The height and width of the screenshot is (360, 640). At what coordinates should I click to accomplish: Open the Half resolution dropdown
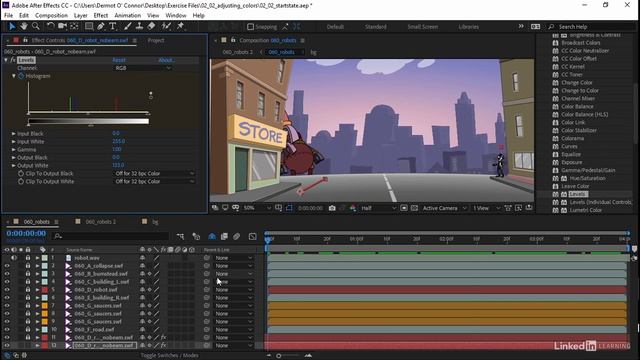(x=378, y=208)
